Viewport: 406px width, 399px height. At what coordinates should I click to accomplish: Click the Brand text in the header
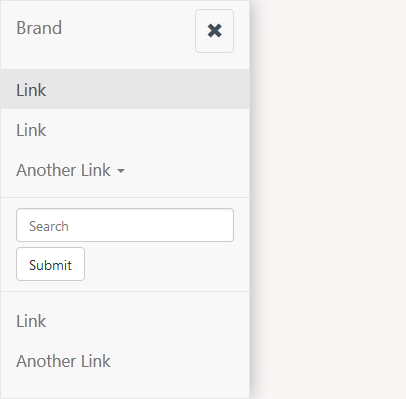(39, 28)
